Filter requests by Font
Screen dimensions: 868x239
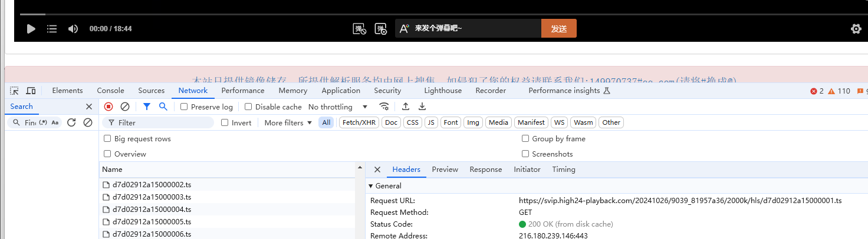(451, 122)
